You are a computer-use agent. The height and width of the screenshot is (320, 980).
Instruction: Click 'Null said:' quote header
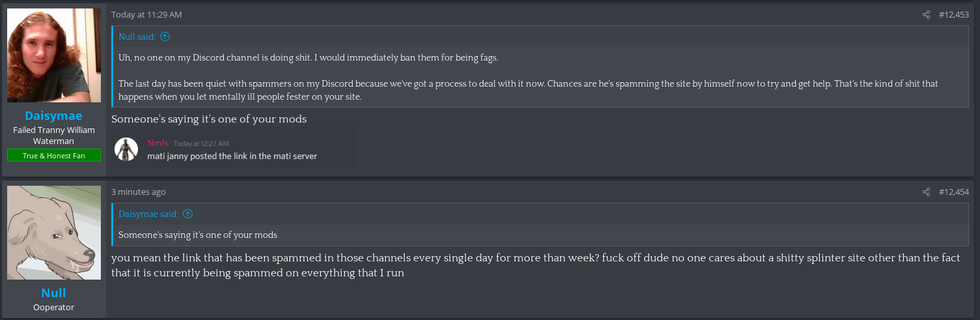[137, 36]
